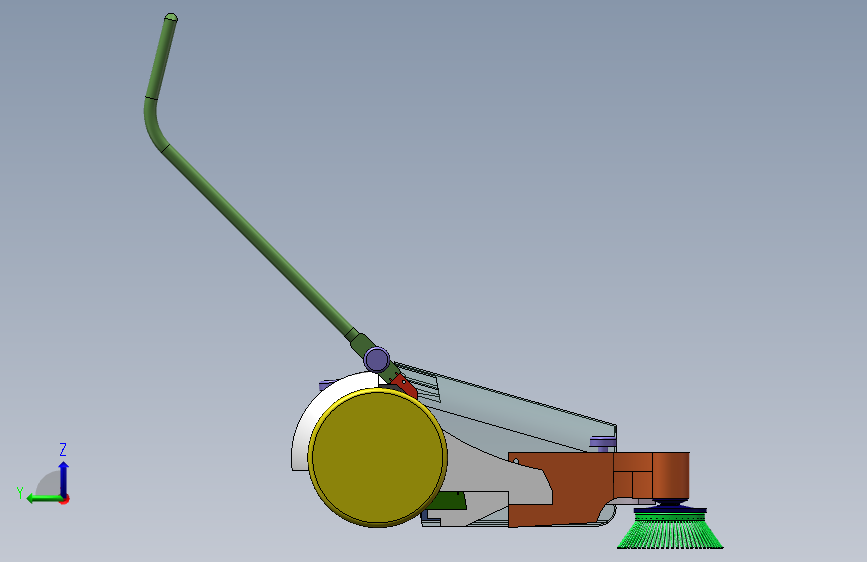Screen dimensions: 867x562
Task: Select the green side brush bristles
Action: pyautogui.click(x=670, y=531)
